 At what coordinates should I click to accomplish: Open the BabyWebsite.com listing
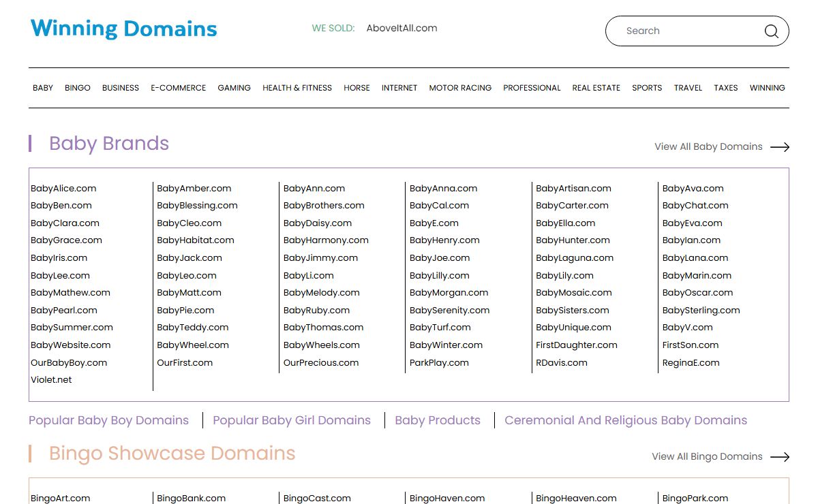tap(70, 345)
